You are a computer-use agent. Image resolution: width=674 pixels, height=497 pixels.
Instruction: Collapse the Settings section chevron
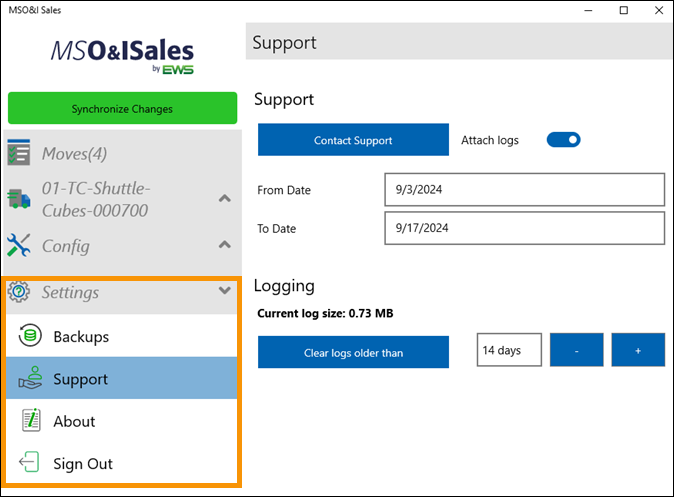(x=224, y=291)
